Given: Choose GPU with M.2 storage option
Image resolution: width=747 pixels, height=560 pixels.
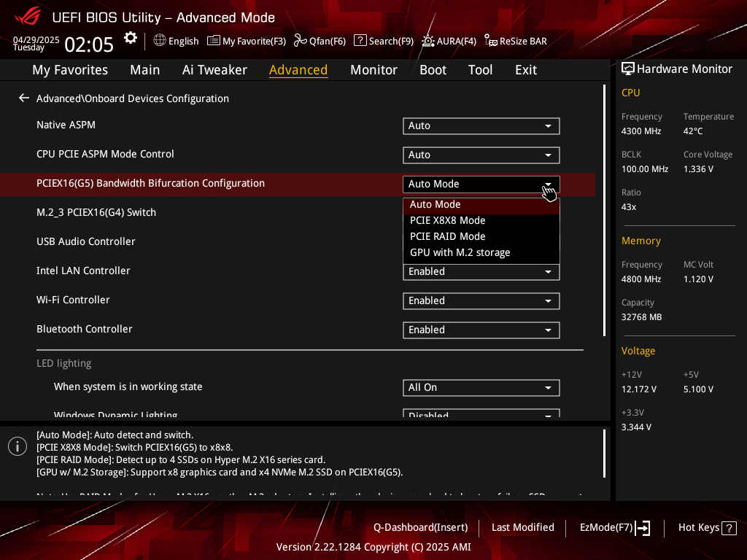Looking at the screenshot, I should tap(481, 253).
